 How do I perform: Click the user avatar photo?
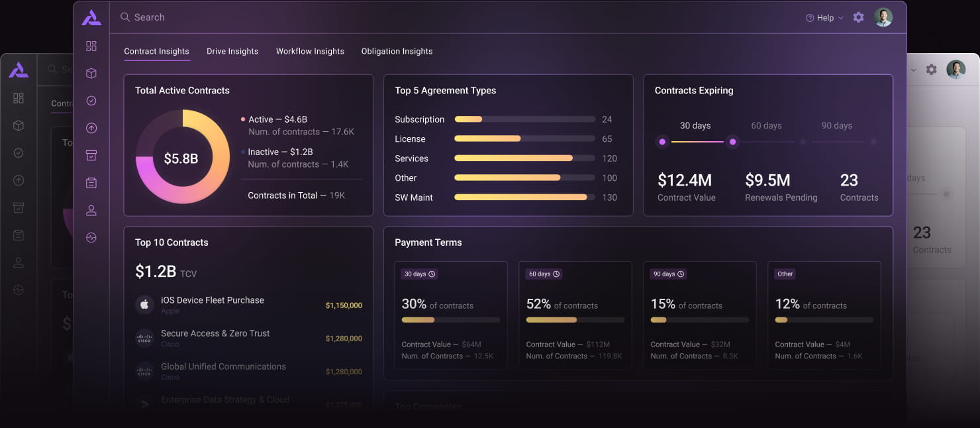pyautogui.click(x=883, y=17)
